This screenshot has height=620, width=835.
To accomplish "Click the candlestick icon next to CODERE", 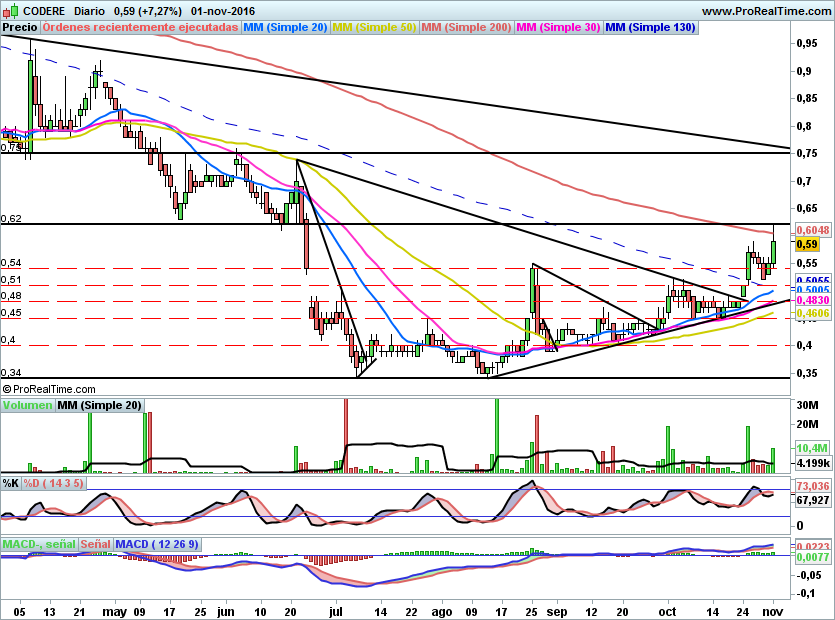I will tap(11, 11).
